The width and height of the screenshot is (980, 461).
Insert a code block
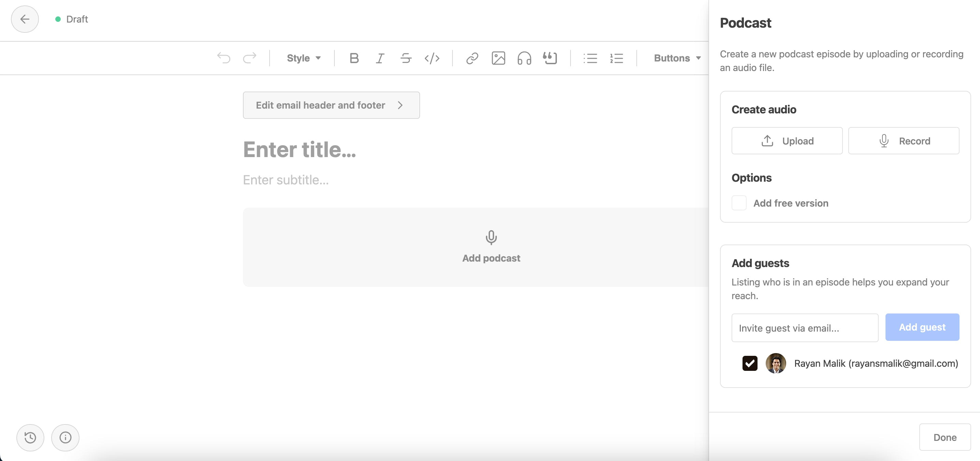click(x=432, y=58)
